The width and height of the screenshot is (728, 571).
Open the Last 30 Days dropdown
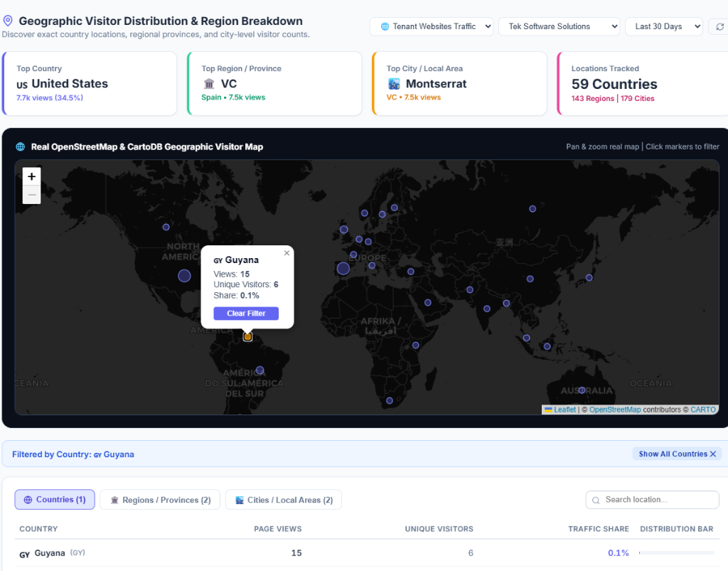(x=664, y=26)
